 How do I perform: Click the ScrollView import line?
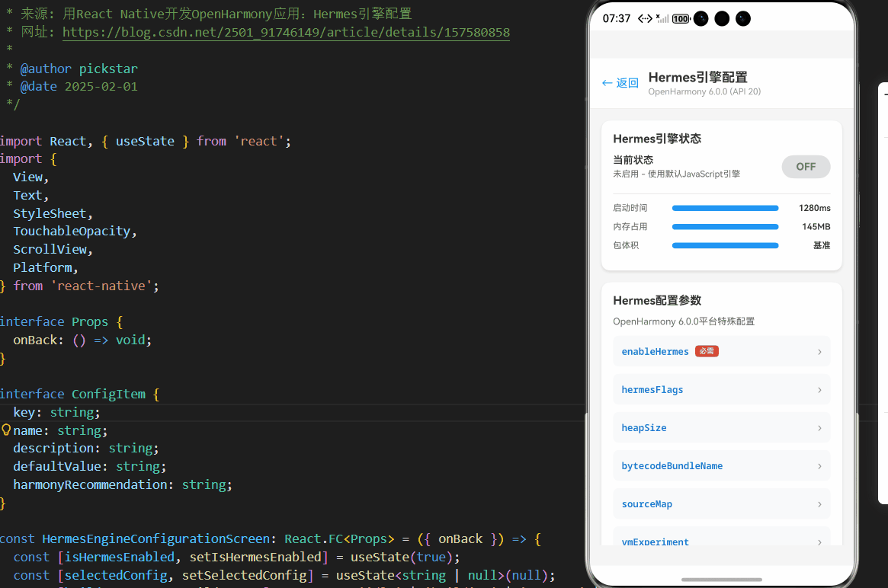[53, 249]
